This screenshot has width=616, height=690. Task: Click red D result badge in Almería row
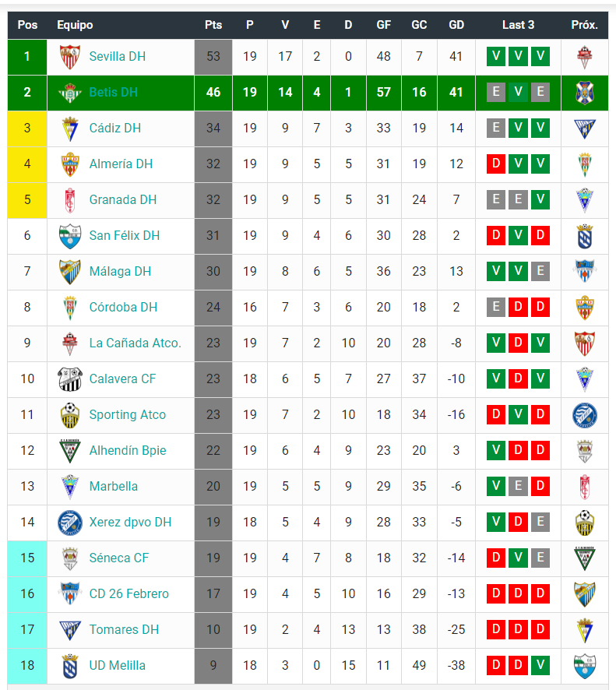coord(496,164)
